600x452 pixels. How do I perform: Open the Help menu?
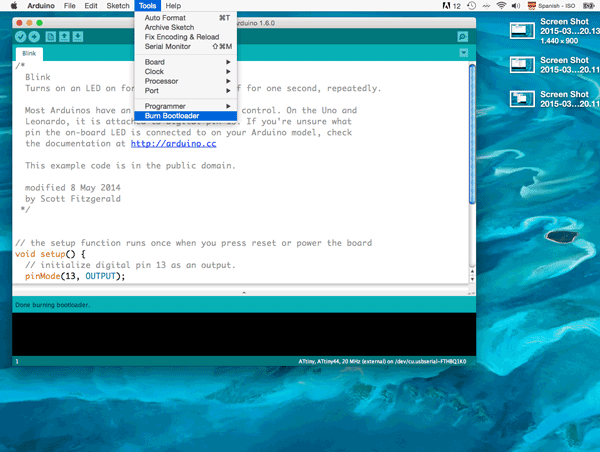click(x=173, y=6)
